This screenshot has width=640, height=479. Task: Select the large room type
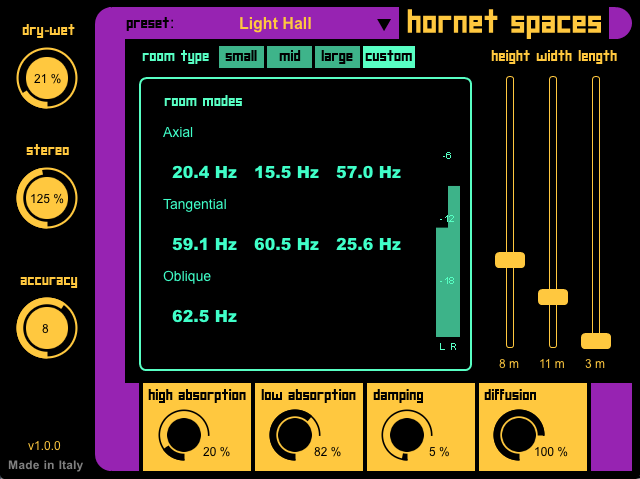pyautogui.click(x=337, y=57)
